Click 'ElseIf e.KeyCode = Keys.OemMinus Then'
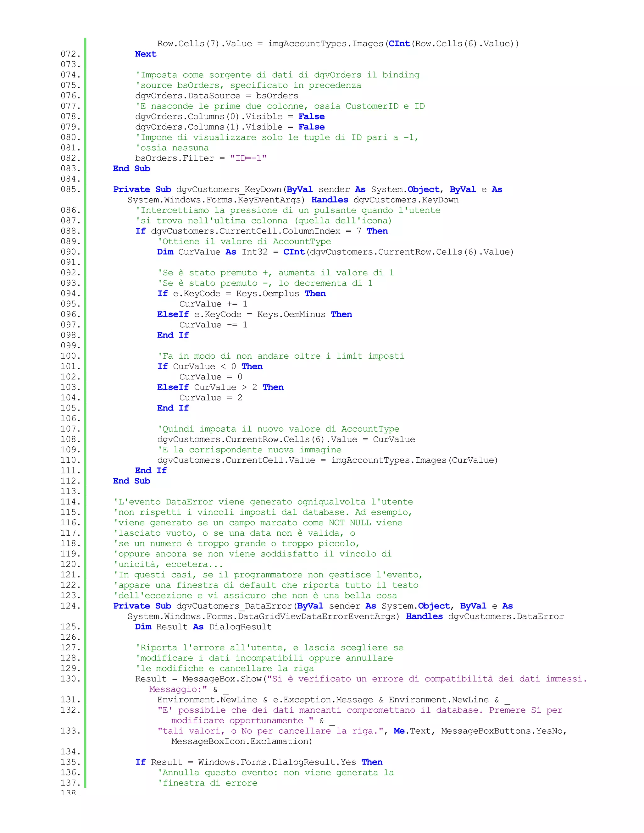This screenshot has width=644, height=833. click(x=254, y=315)
